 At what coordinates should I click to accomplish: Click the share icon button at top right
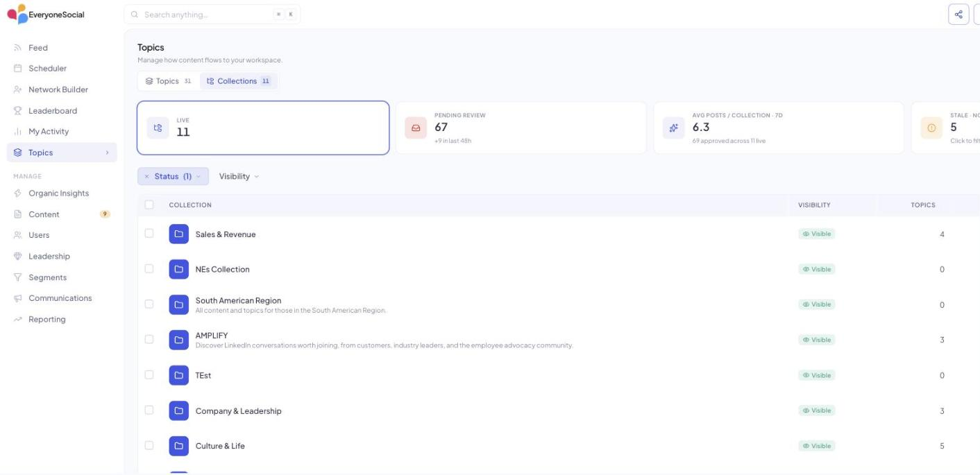click(x=958, y=15)
